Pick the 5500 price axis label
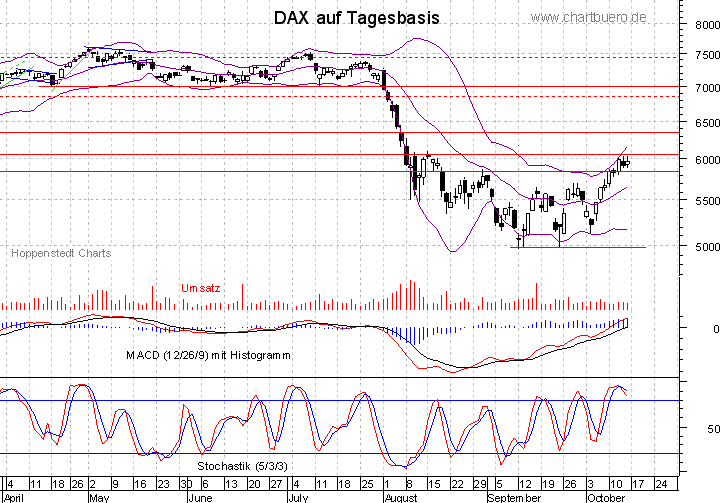The width and height of the screenshot is (723, 503). coord(708,201)
